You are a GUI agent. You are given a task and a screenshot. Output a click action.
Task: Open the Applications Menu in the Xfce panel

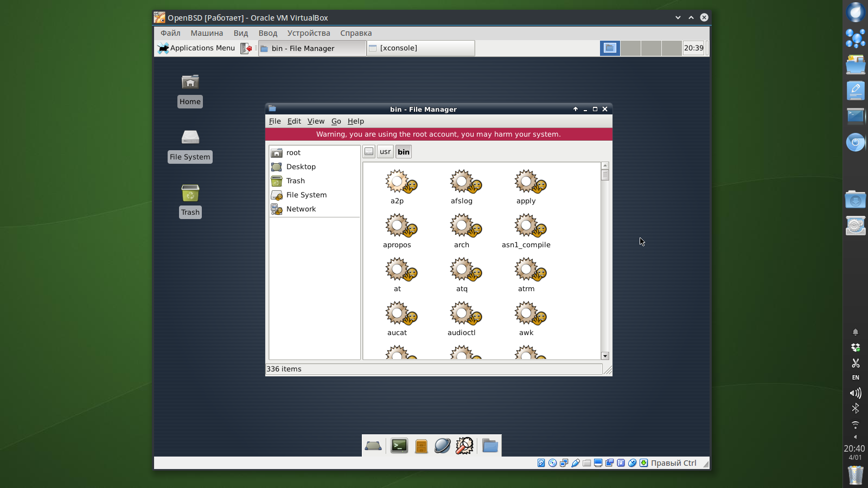click(x=196, y=48)
